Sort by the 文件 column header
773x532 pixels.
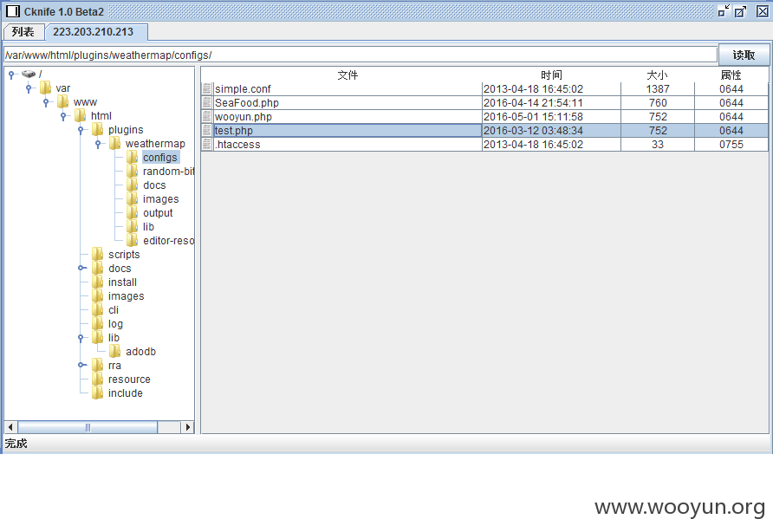[348, 75]
